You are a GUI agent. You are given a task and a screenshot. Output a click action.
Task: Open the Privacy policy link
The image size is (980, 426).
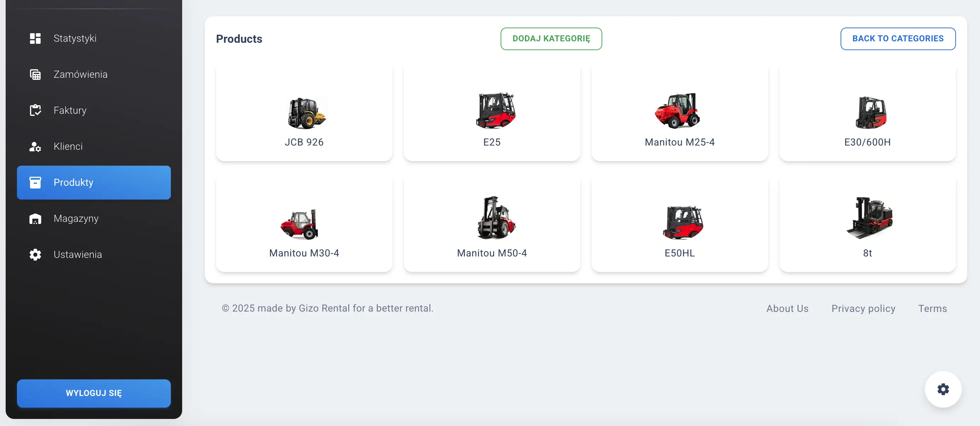863,308
